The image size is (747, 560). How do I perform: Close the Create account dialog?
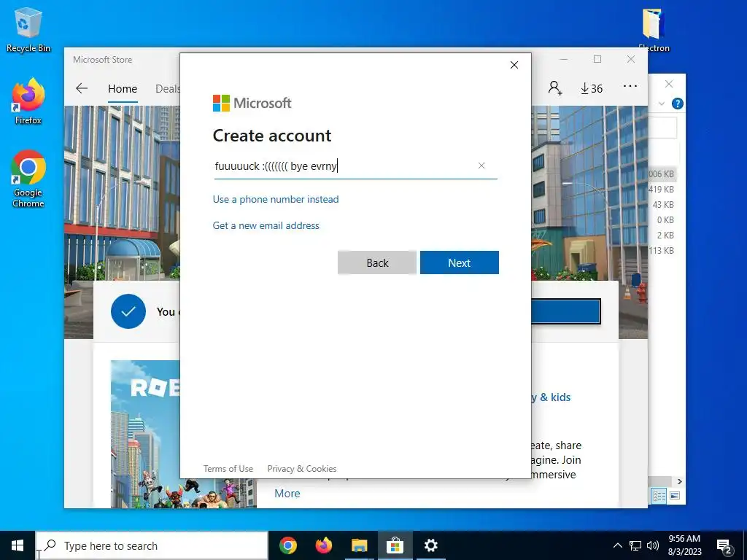point(514,65)
